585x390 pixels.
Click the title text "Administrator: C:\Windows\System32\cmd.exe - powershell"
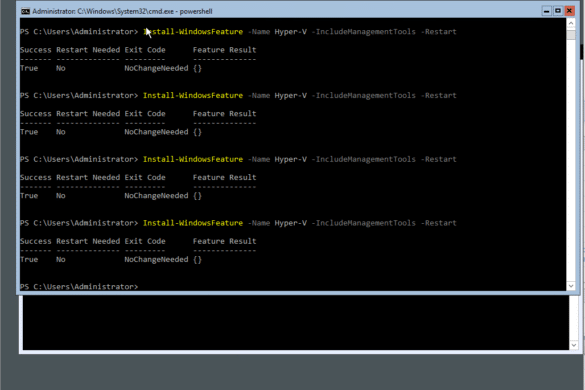122,11
